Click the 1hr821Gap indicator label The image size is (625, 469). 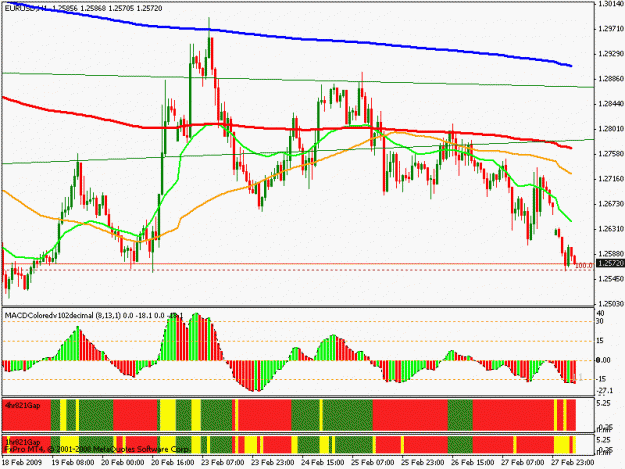[x=22, y=442]
